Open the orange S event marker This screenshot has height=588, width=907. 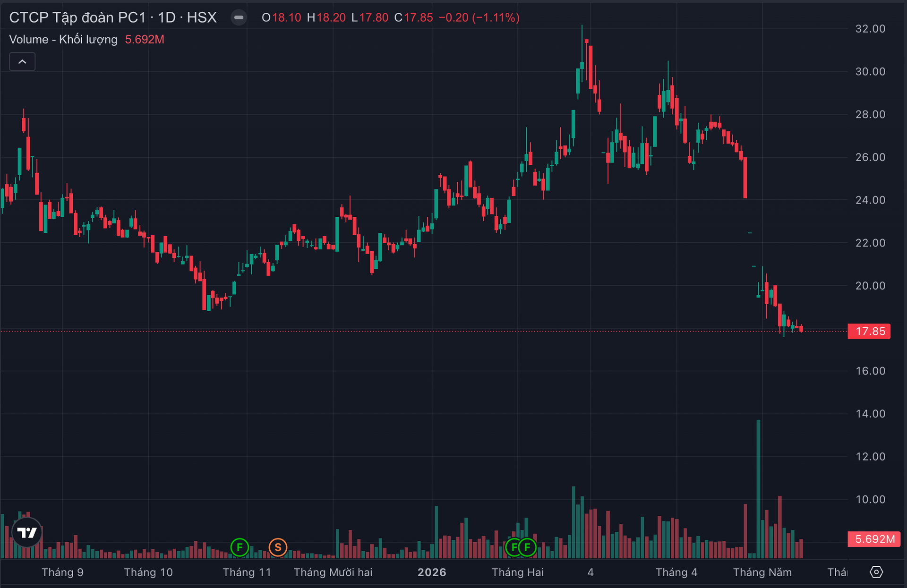(278, 547)
